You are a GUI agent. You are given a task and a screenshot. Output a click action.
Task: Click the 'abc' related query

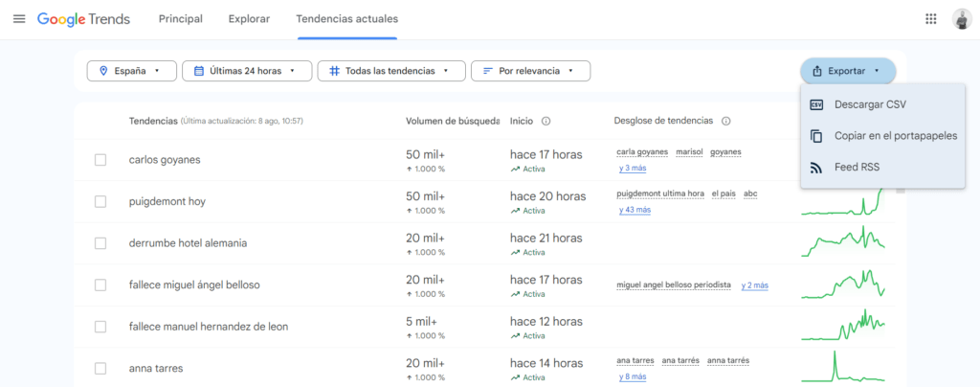click(750, 193)
